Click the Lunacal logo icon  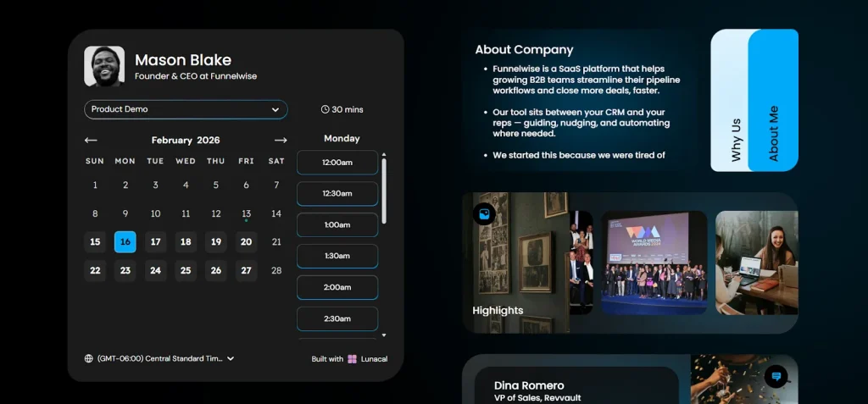click(x=353, y=359)
